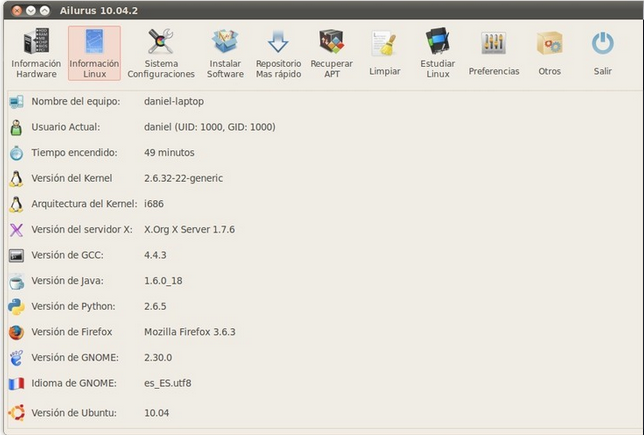Open the Información Hardware section

click(x=36, y=53)
